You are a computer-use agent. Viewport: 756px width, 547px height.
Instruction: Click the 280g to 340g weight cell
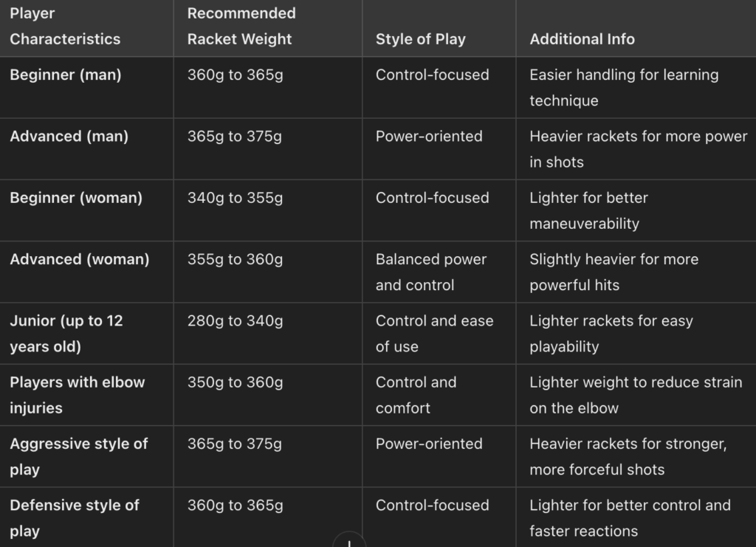coord(235,321)
